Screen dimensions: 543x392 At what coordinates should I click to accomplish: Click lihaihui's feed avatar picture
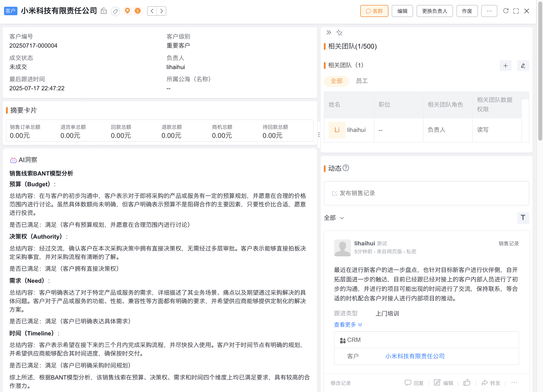[x=342, y=248]
